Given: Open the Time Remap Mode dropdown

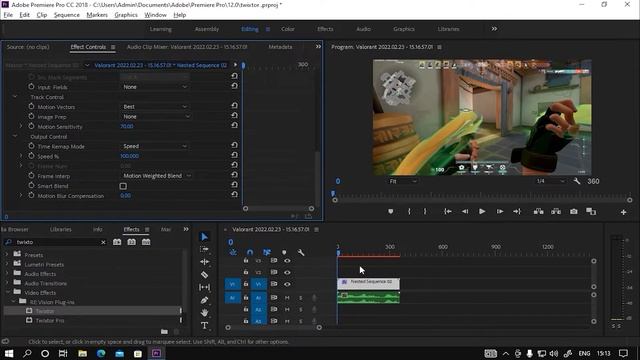Looking at the screenshot, I should point(155,146).
